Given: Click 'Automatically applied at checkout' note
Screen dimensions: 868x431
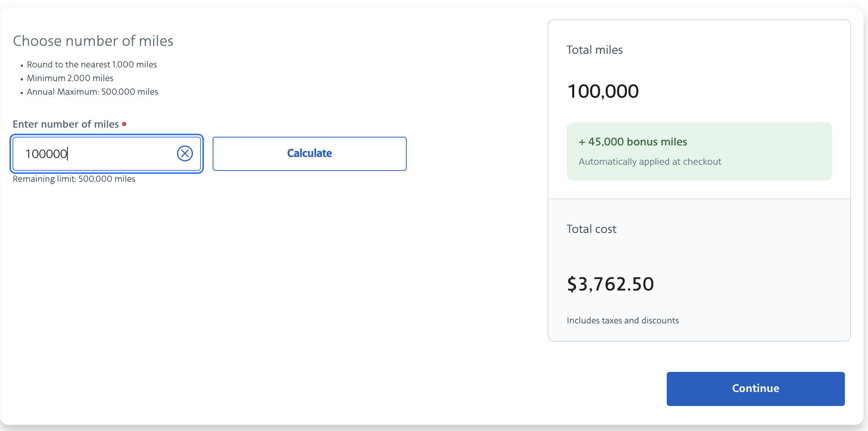Looking at the screenshot, I should coord(650,162).
